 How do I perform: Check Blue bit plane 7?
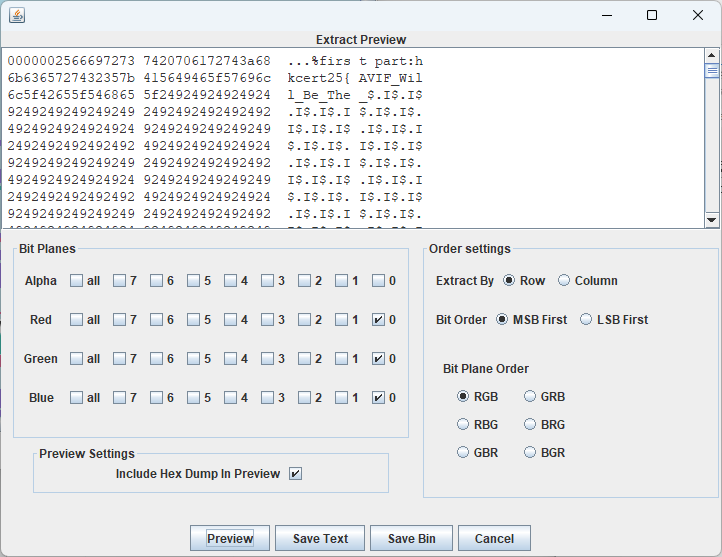[119, 398]
